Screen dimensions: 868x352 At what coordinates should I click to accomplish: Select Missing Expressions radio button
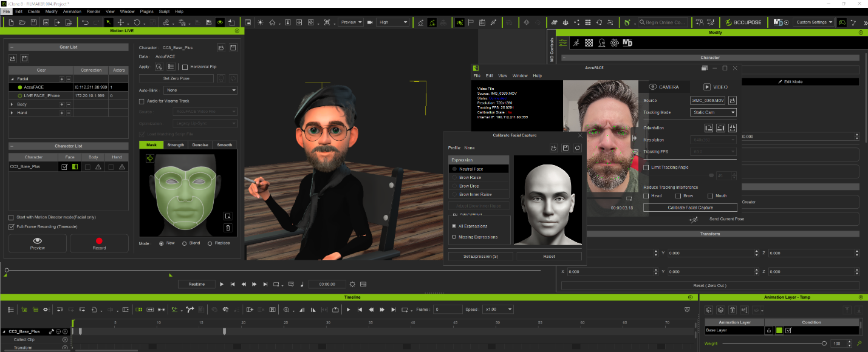click(x=454, y=237)
